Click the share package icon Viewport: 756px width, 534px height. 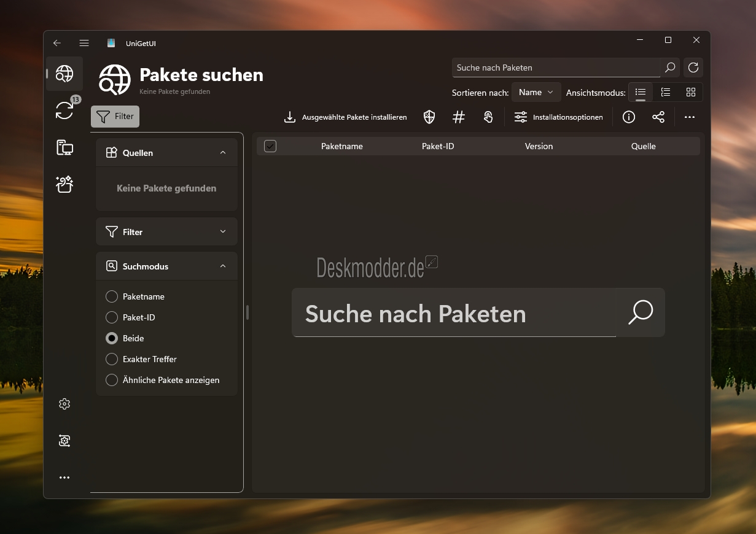[658, 117]
